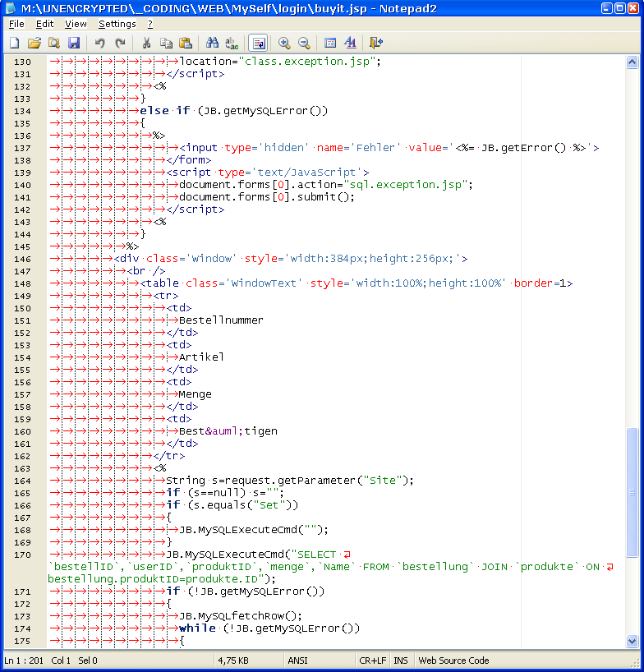This screenshot has width=644, height=672.
Task: Open the Edit menu
Action: point(44,24)
